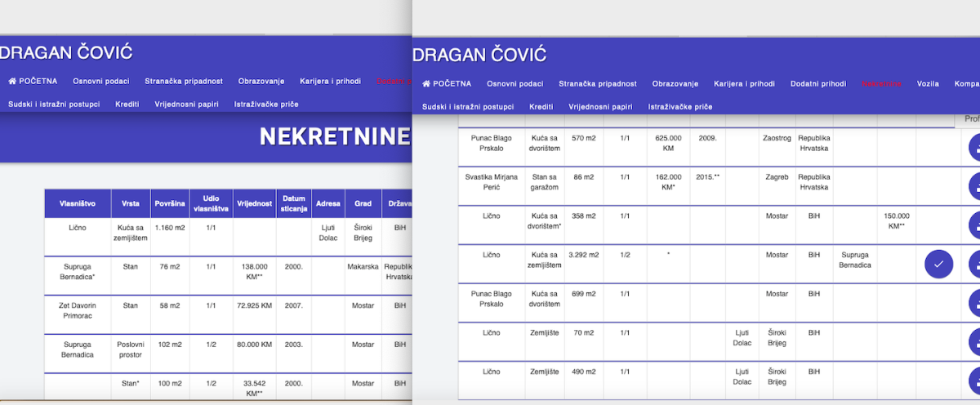Select Vrijednosni papiri in the left window
Screen dimensions: 980x405
187,104
